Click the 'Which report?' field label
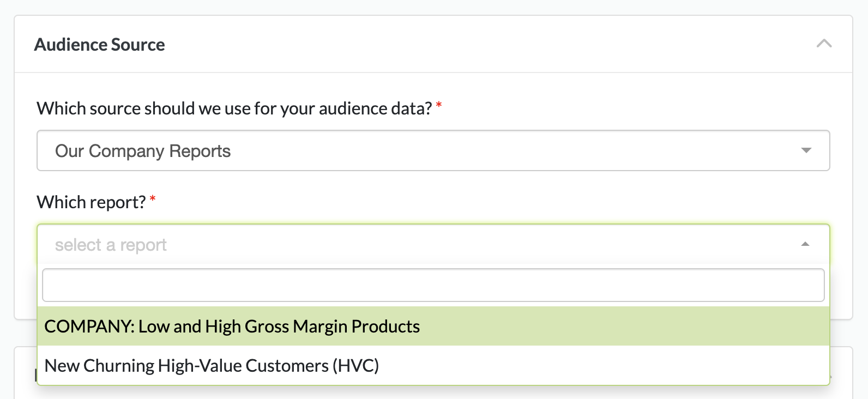Image resolution: width=868 pixels, height=399 pixels. tap(91, 202)
